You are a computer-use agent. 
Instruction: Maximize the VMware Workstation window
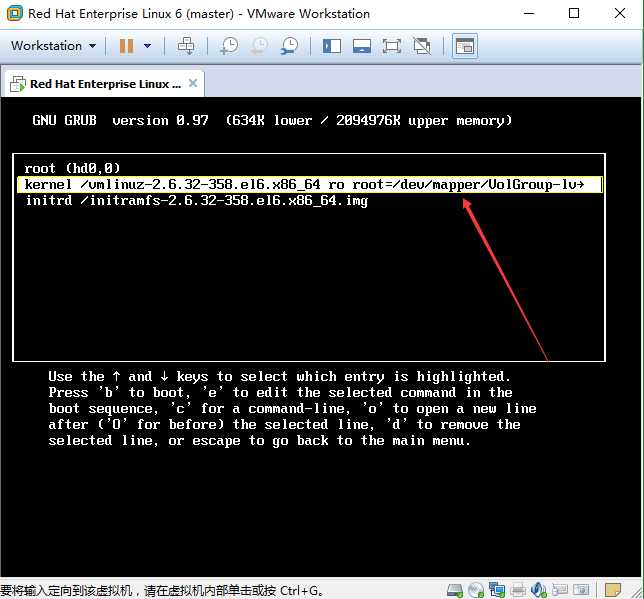pyautogui.click(x=574, y=14)
